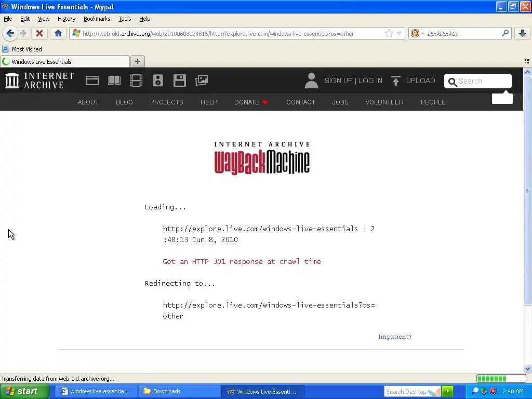532x399 pixels.
Task: Open the Windows start button
Action: point(24,392)
